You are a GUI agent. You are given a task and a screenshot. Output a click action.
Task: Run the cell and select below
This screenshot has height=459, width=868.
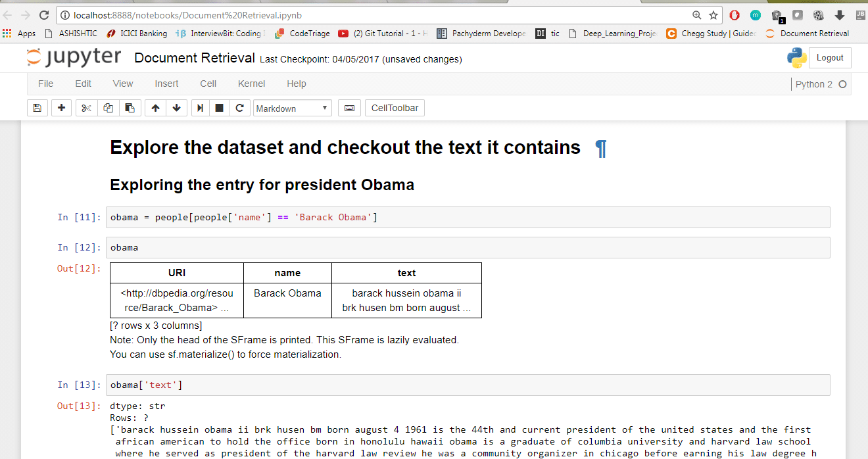pos(201,109)
